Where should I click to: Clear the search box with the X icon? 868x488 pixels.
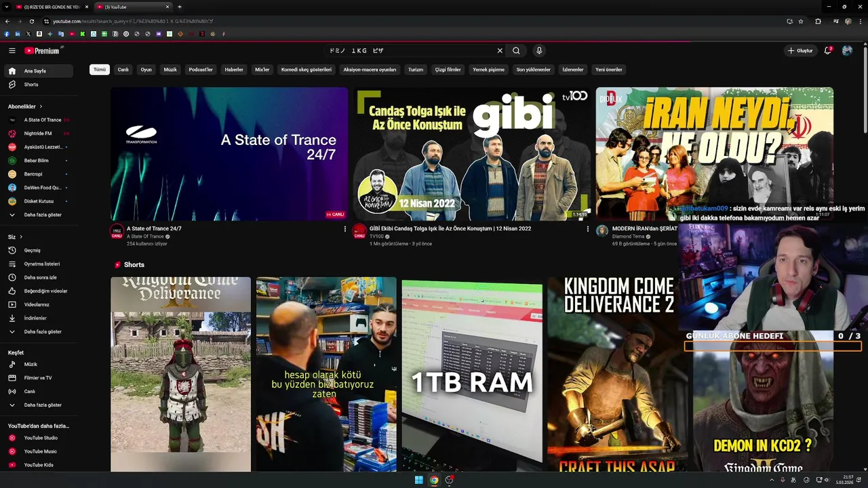(x=500, y=51)
